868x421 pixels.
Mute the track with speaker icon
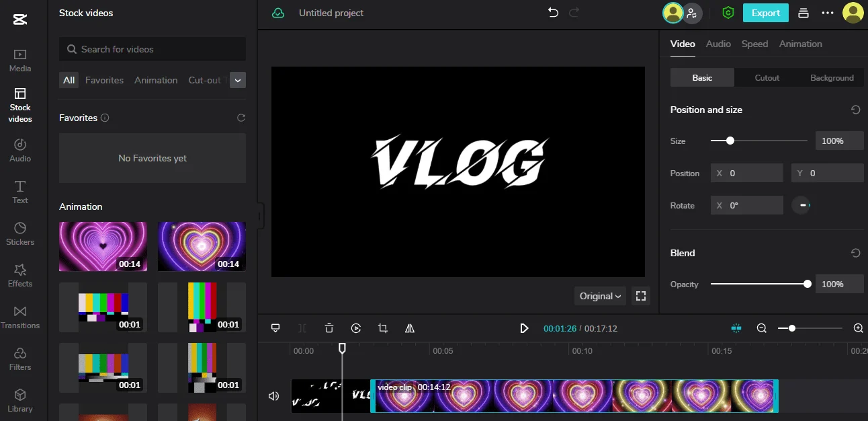point(273,396)
